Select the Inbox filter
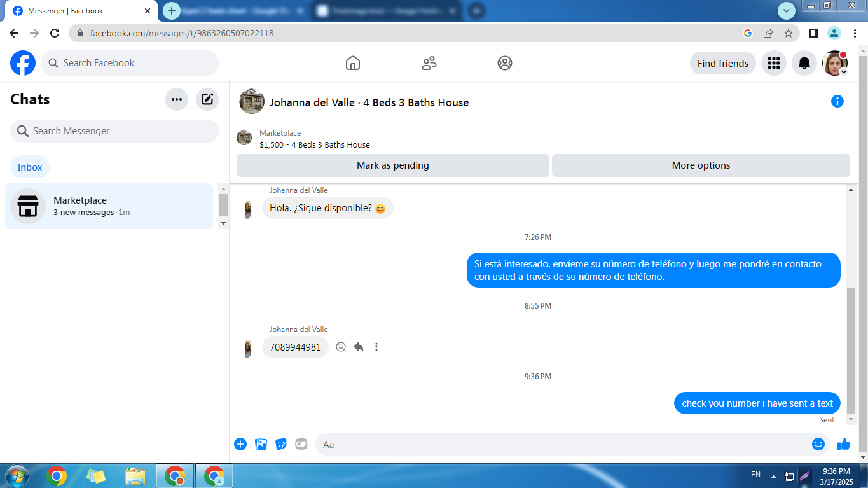The height and width of the screenshot is (488, 868). pos(30,167)
